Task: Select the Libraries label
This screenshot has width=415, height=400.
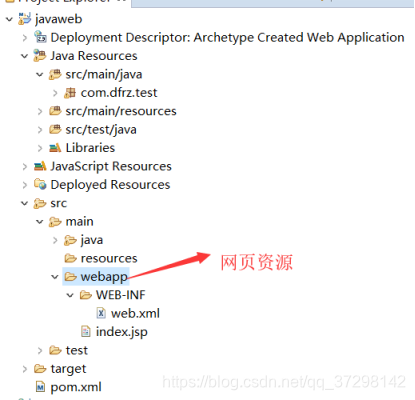Action: tap(90, 148)
